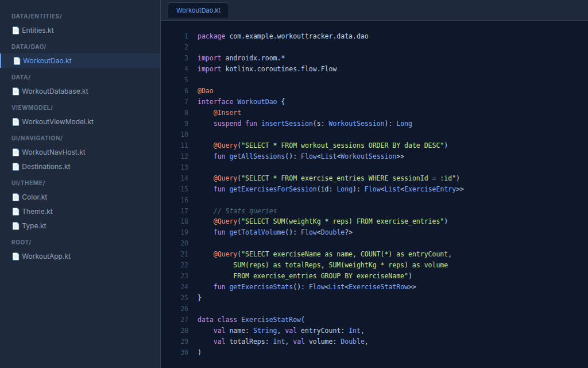This screenshot has height=368, width=588.
Task: Click the import androidx.room.* line
Action: pos(241,58)
